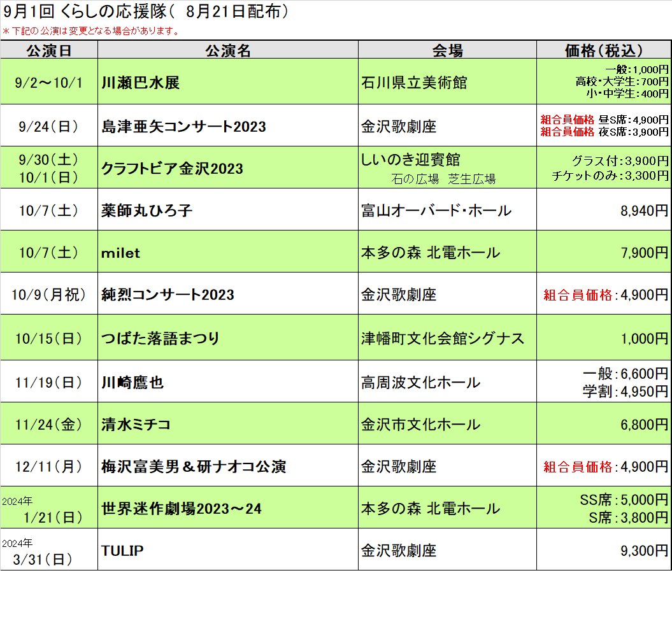Viewport: 672px width, 638px height.
Task: Click the date cell '9/2~10/1'
Action: (x=49, y=82)
